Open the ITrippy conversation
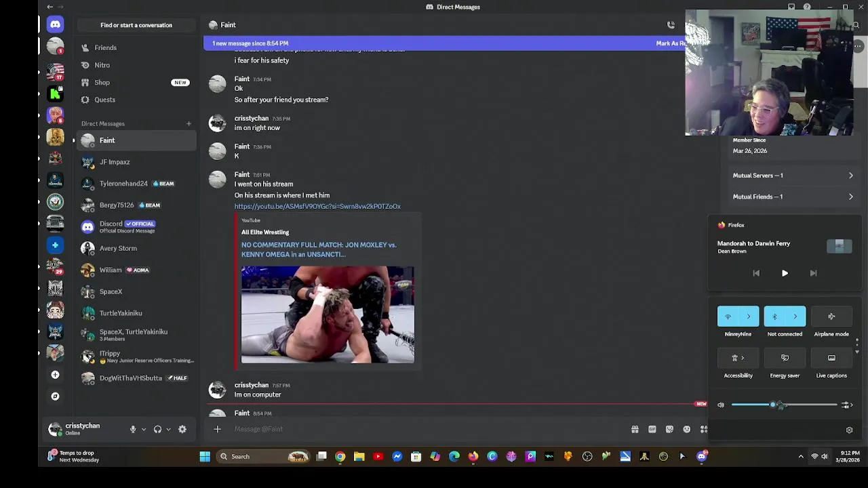 click(x=136, y=357)
